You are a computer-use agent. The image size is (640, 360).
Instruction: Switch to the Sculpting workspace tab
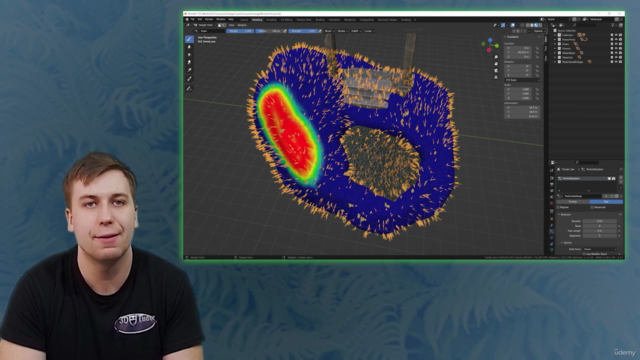pos(271,20)
